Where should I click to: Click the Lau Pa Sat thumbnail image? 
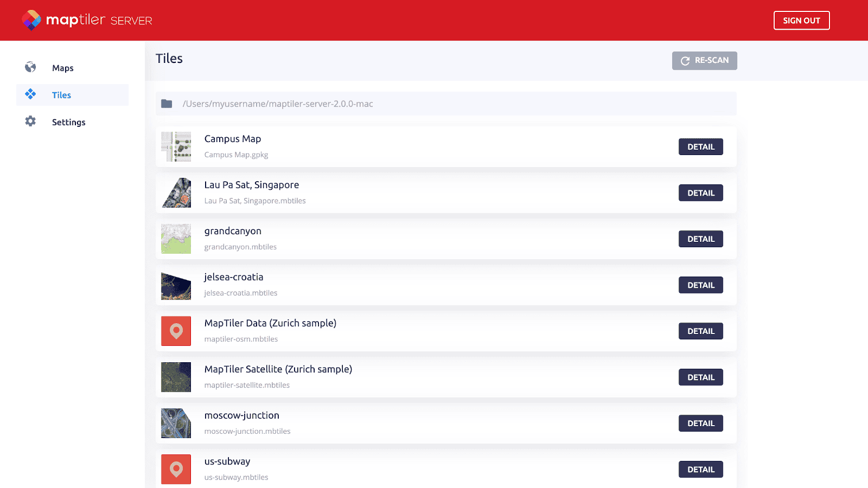[x=176, y=192]
